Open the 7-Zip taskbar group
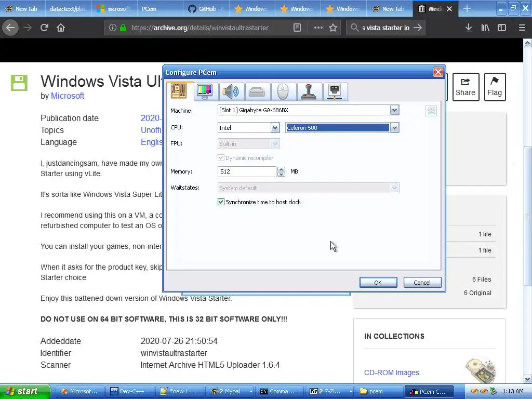 330,391
